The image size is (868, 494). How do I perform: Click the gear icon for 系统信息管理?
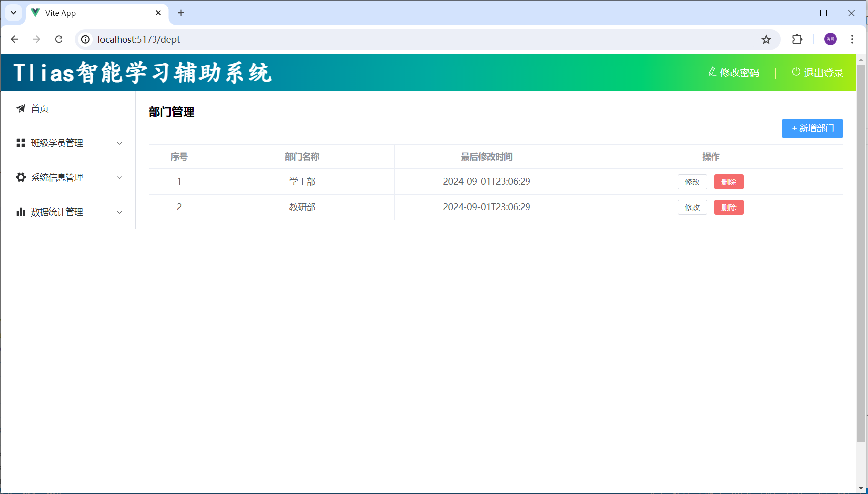(21, 178)
